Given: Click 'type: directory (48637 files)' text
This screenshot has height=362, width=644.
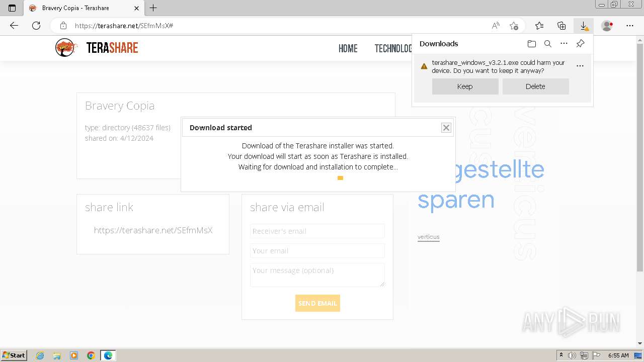Looking at the screenshot, I should pyautogui.click(x=128, y=128).
